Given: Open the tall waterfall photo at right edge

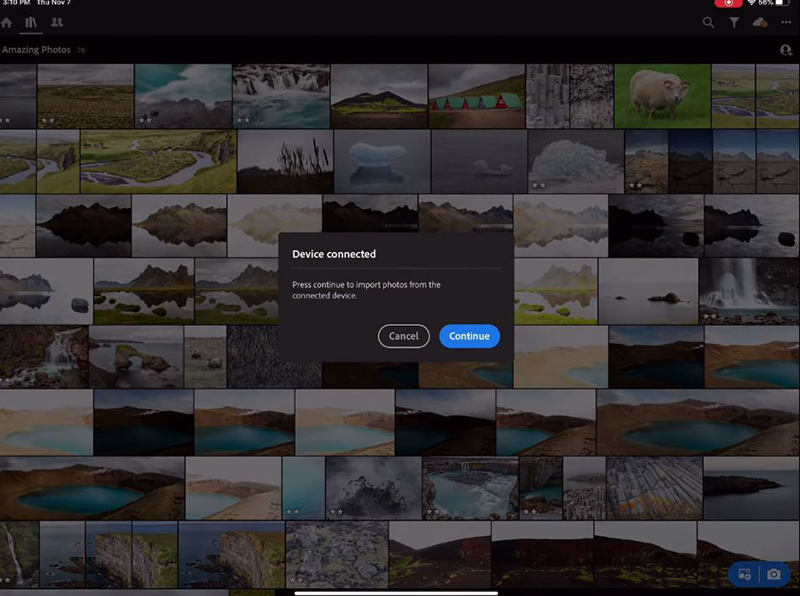Looking at the screenshot, I should point(749,291).
